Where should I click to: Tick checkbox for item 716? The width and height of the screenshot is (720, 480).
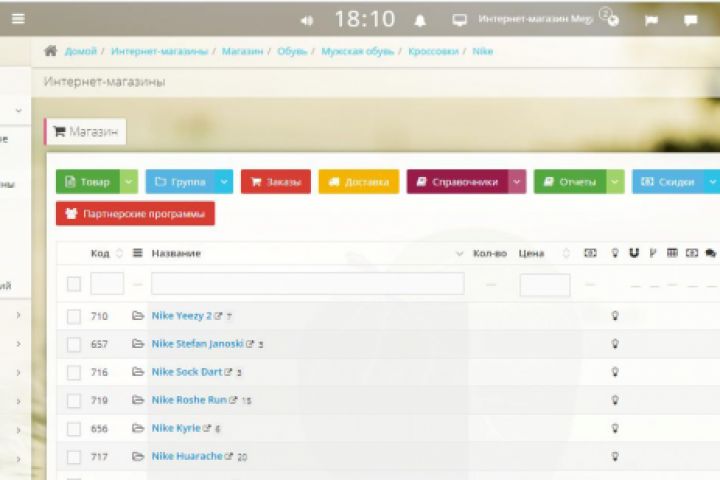pos(74,373)
